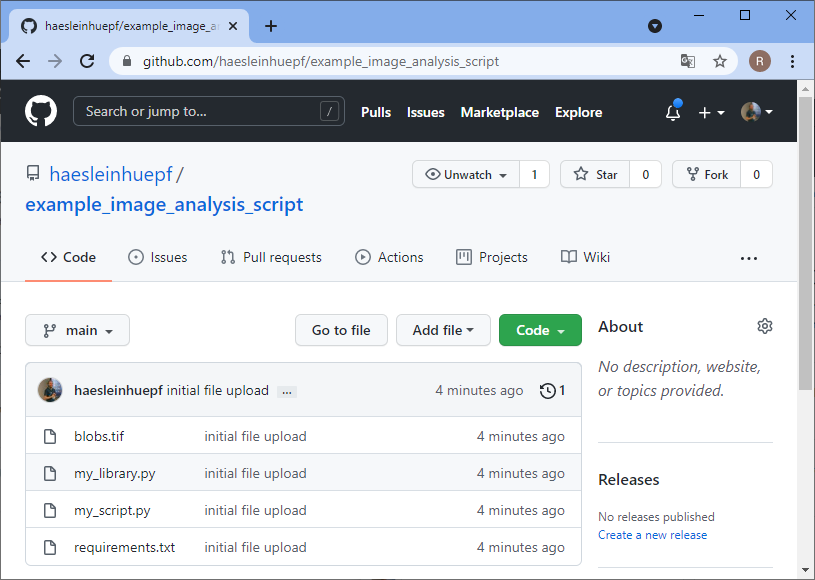This screenshot has width=815, height=580.
Task: Click the Go to file button
Action: pos(341,331)
